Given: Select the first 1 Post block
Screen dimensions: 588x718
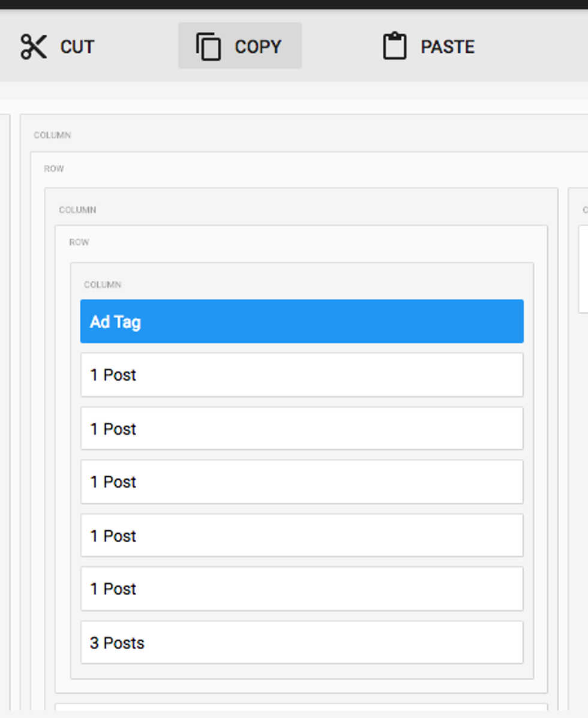Looking at the screenshot, I should pos(302,375).
